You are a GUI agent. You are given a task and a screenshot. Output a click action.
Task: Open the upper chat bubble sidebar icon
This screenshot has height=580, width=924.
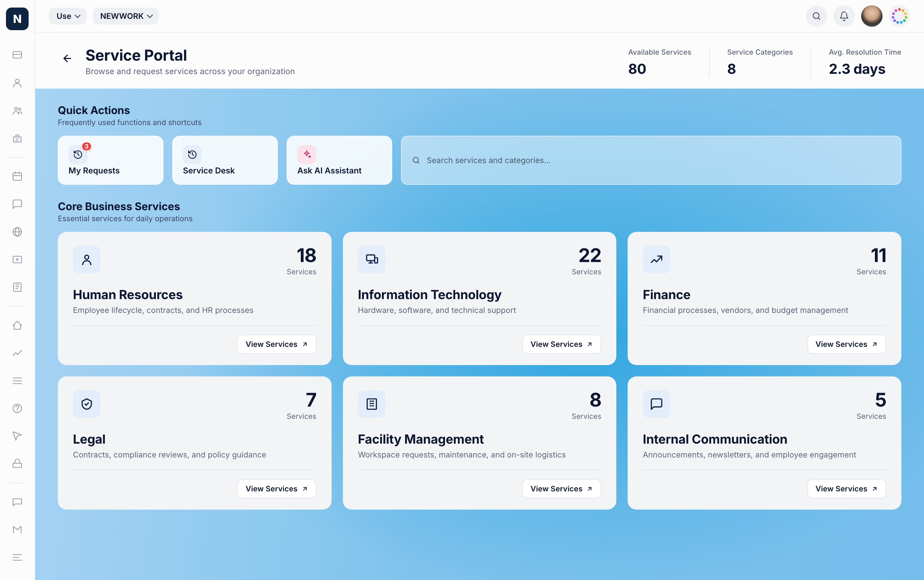tap(17, 204)
